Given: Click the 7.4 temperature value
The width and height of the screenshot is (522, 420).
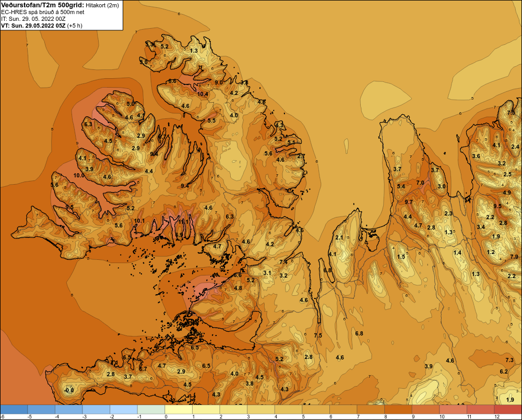Looking at the screenshot, I should click(x=283, y=262).
